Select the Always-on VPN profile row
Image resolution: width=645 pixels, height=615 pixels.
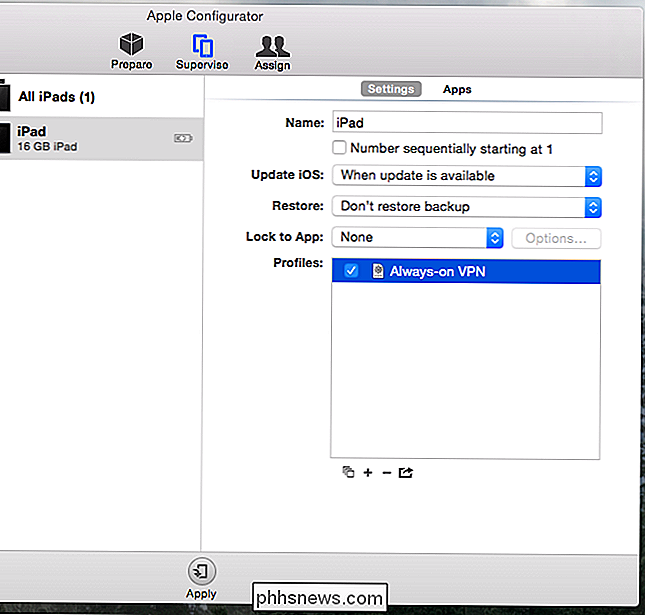tap(466, 271)
